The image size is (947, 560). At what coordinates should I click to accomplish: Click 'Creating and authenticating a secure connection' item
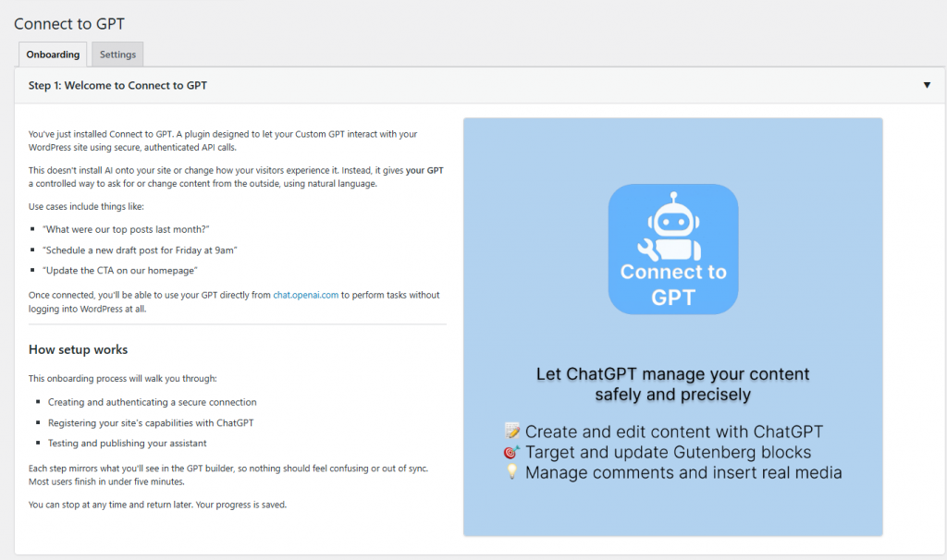[x=153, y=402]
